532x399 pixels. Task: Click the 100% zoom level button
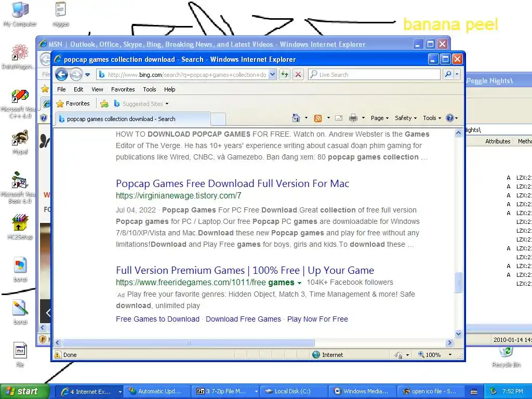[x=430, y=354]
